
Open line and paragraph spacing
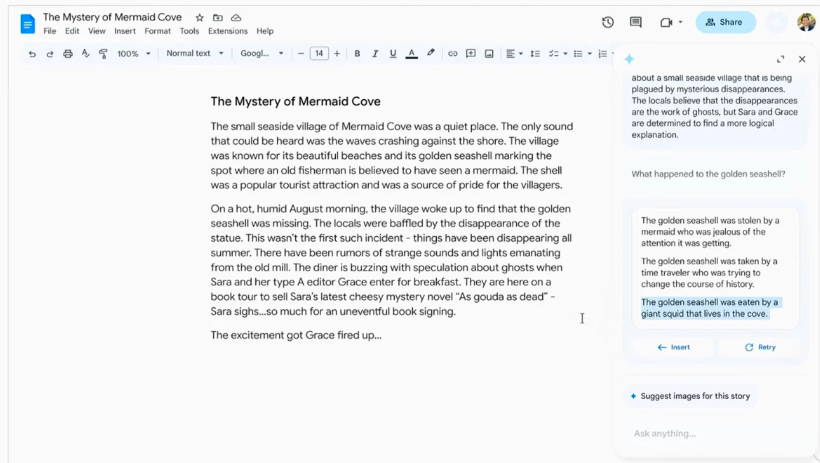535,53
